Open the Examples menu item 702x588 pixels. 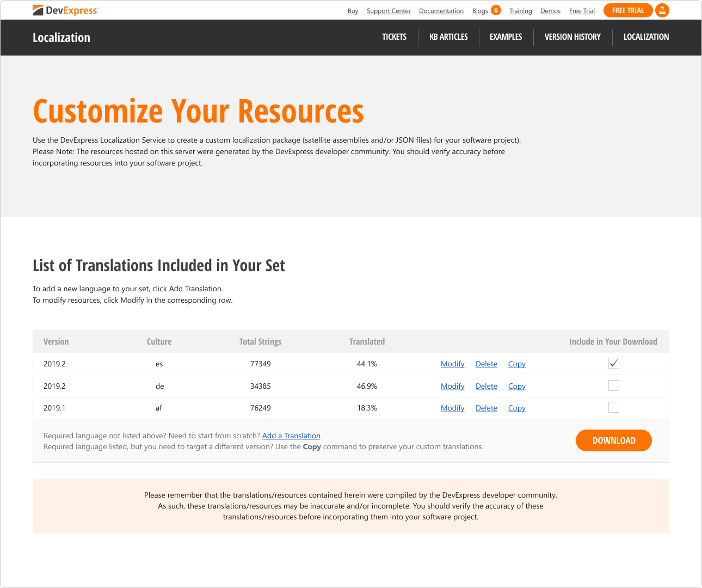coord(506,37)
